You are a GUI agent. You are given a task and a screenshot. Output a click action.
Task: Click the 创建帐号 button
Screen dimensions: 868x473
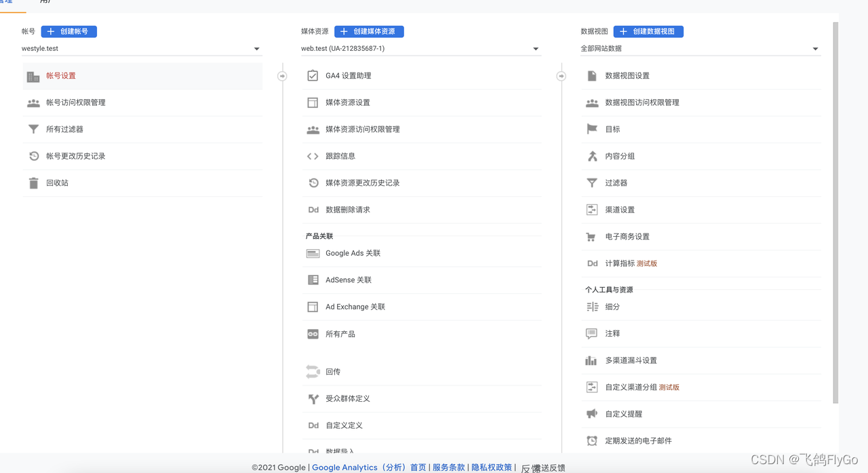(x=69, y=31)
